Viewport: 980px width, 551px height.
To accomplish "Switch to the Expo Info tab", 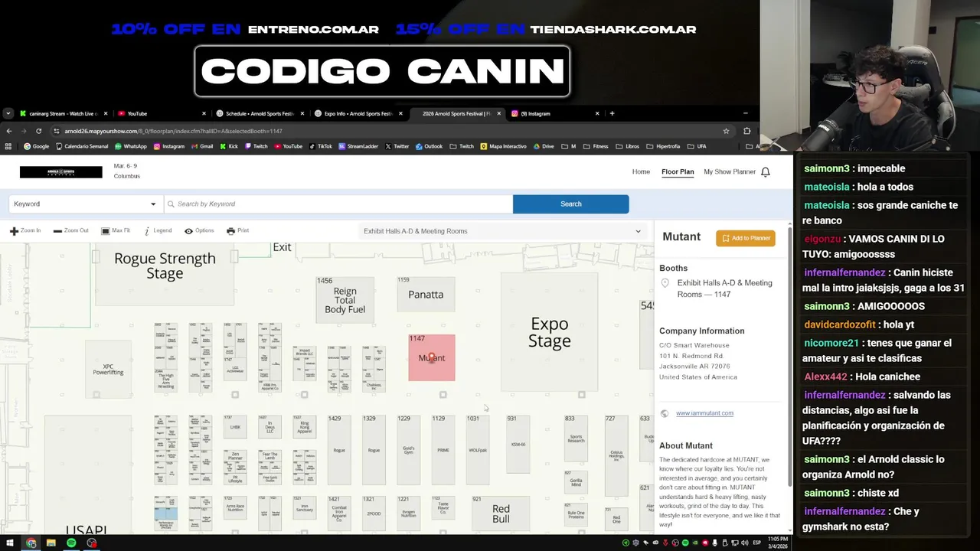I will tap(357, 113).
